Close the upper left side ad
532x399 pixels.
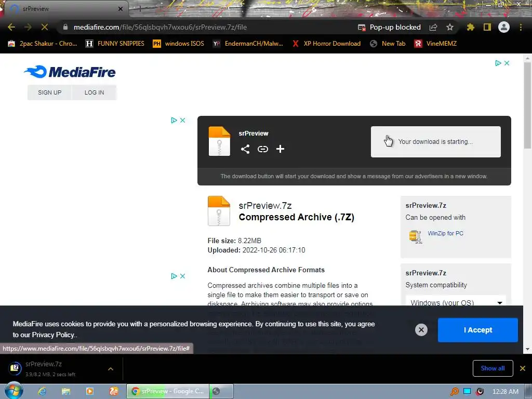[x=182, y=120]
